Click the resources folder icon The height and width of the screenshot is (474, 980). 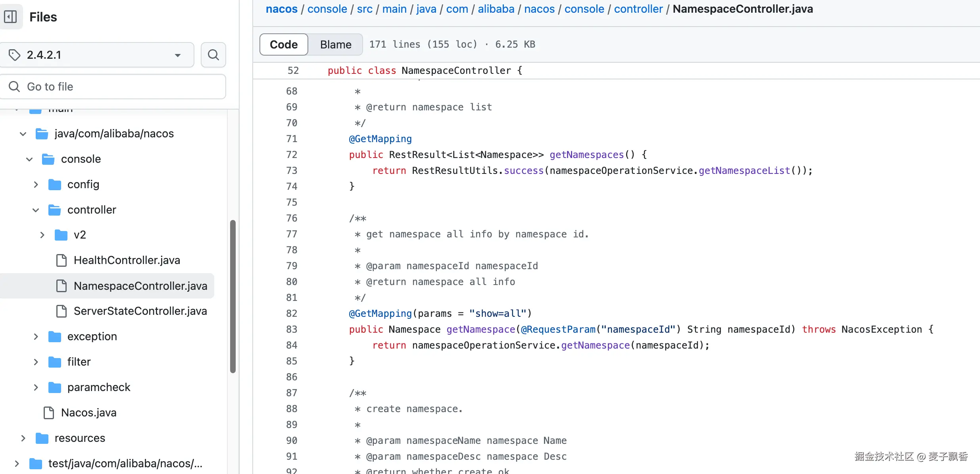(42, 438)
